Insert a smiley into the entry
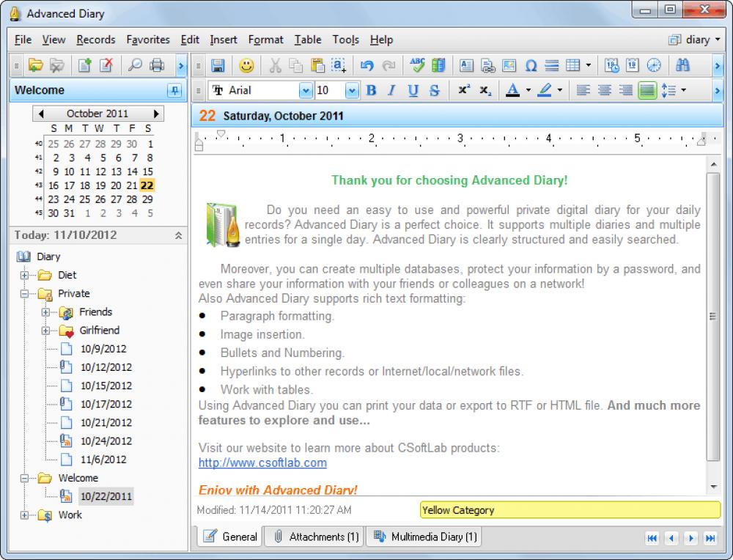733x560 pixels. [x=247, y=65]
